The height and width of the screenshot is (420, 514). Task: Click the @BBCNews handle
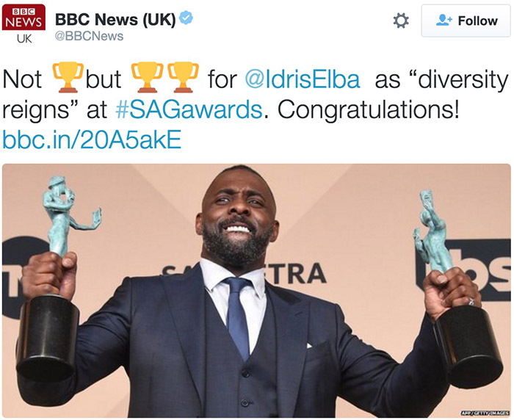(x=89, y=36)
